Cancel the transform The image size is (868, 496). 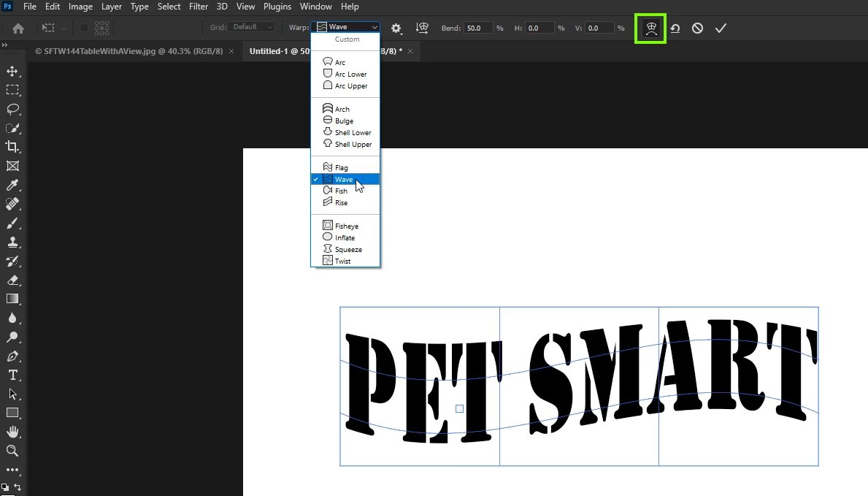[x=697, y=28]
